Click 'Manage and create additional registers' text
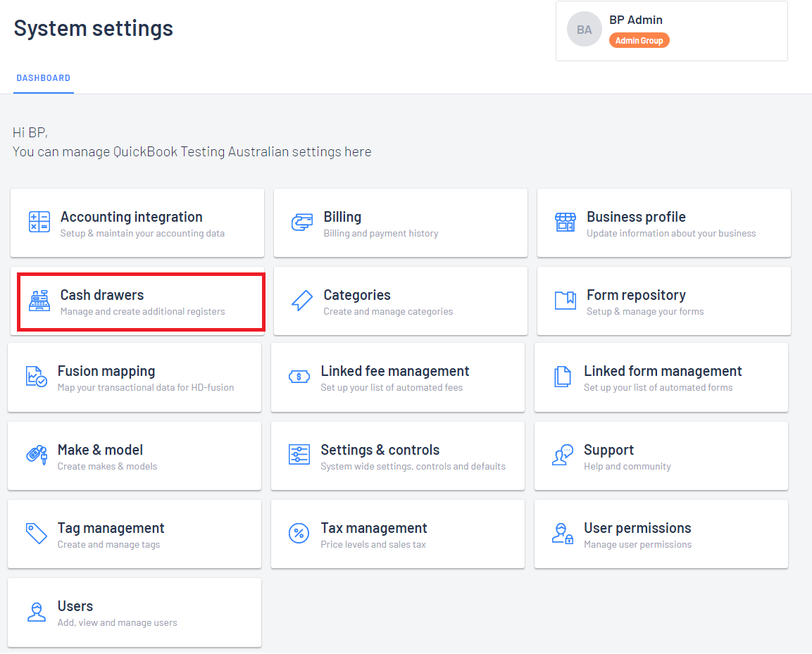 point(142,312)
